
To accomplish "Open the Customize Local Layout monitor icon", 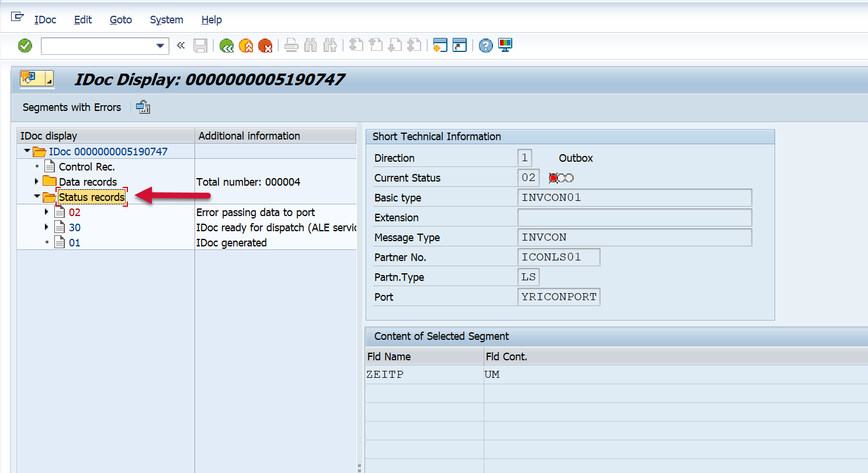I will [505, 46].
